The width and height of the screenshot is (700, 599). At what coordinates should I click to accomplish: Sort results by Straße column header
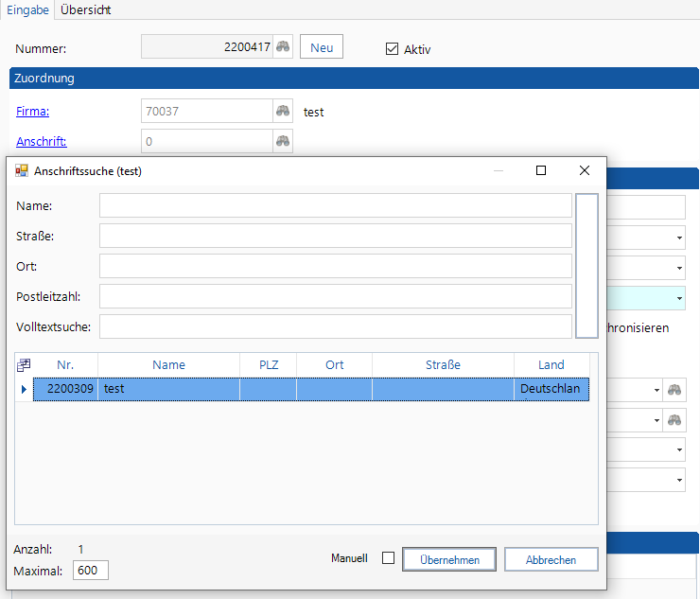(x=443, y=365)
